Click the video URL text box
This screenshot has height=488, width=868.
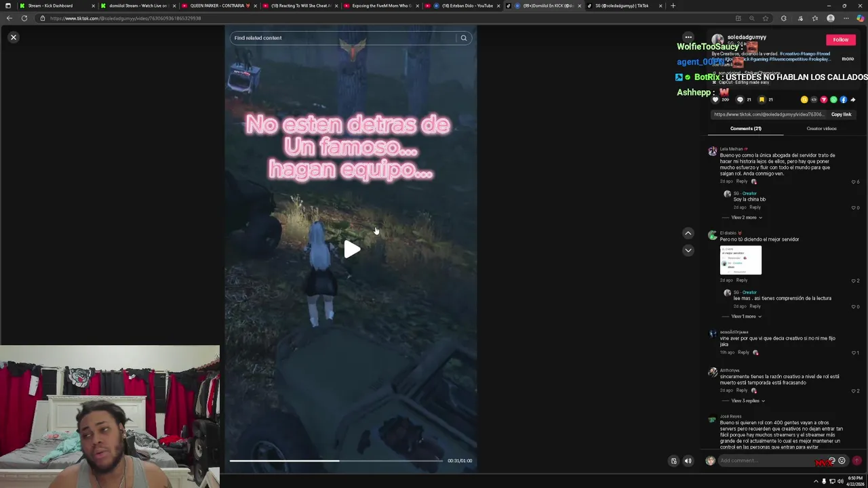coord(768,115)
